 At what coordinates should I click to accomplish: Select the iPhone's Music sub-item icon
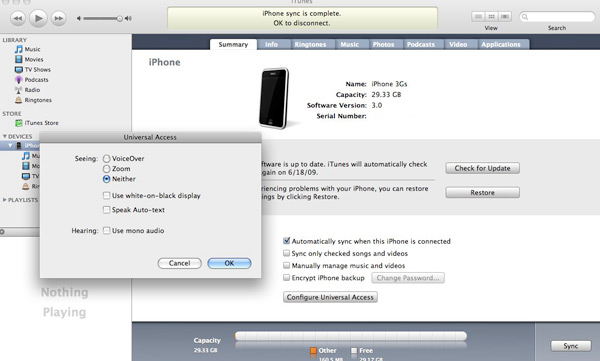26,156
